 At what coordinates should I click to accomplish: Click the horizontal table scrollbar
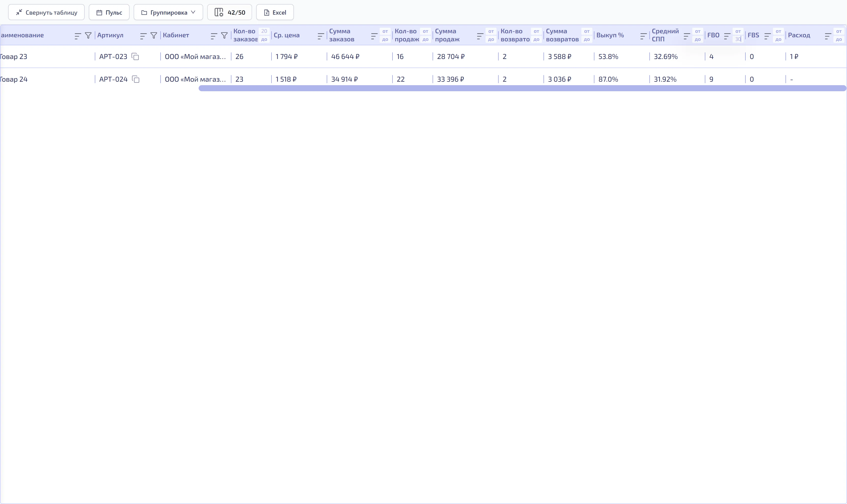click(x=522, y=88)
